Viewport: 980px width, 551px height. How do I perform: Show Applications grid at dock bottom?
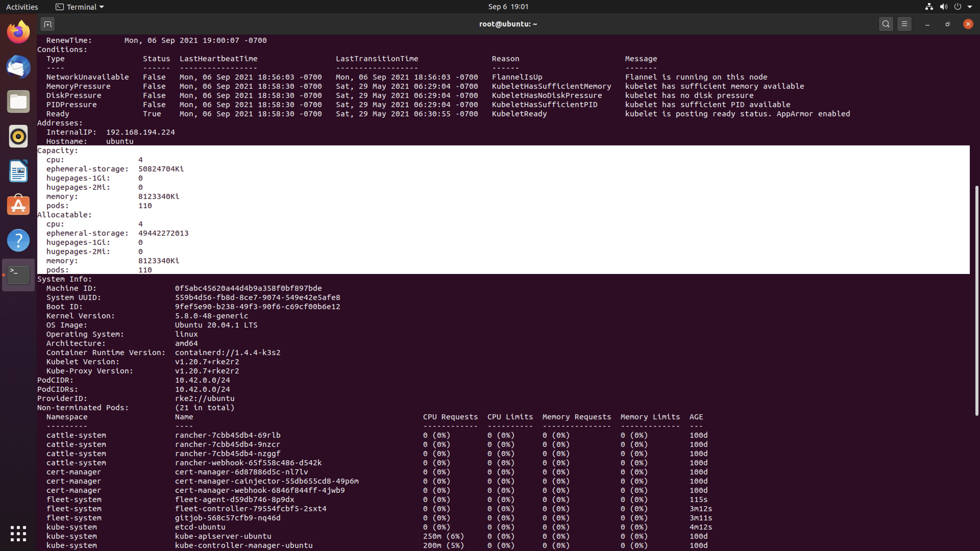(x=18, y=533)
